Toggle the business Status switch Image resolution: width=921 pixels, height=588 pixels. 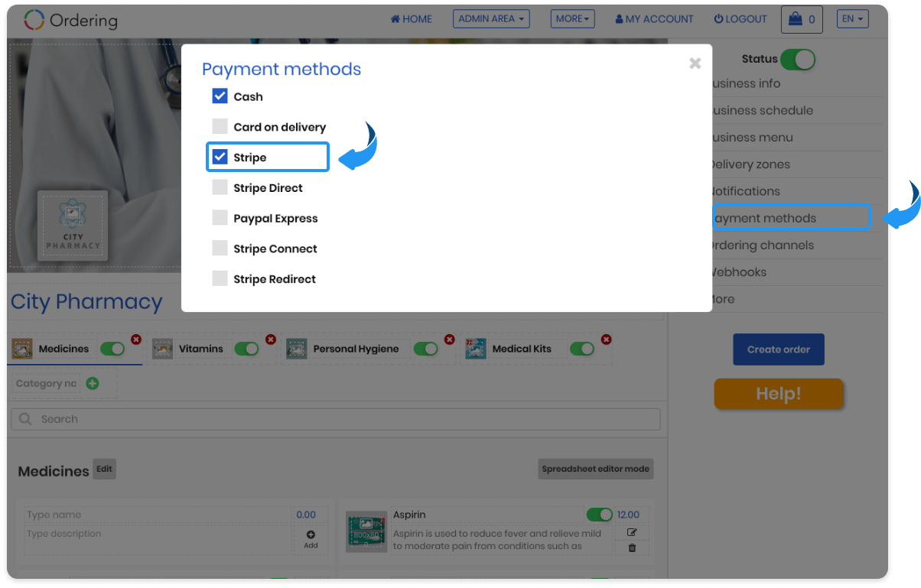pyautogui.click(x=798, y=59)
